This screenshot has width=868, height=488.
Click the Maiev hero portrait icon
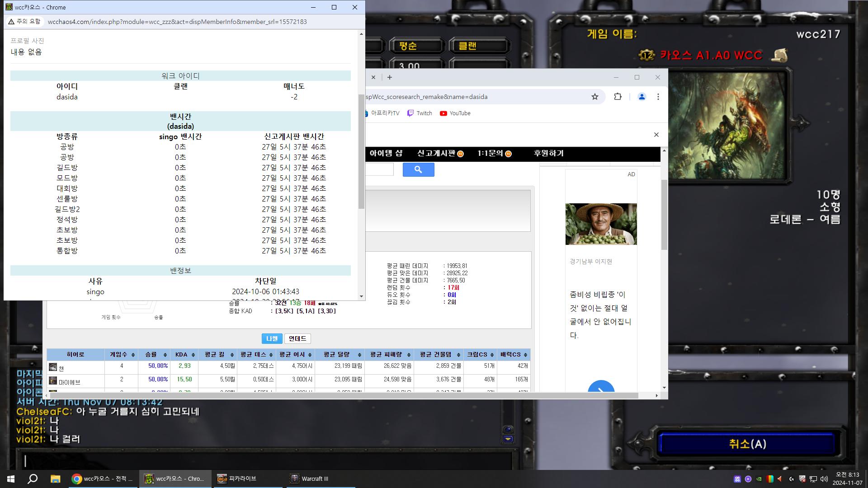pyautogui.click(x=53, y=381)
